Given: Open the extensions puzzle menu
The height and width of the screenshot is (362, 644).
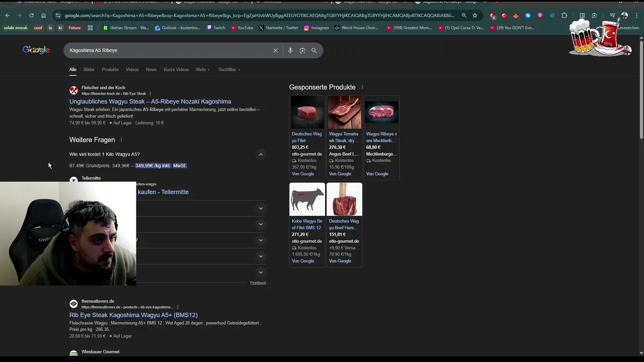Looking at the screenshot, I should pos(564,16).
